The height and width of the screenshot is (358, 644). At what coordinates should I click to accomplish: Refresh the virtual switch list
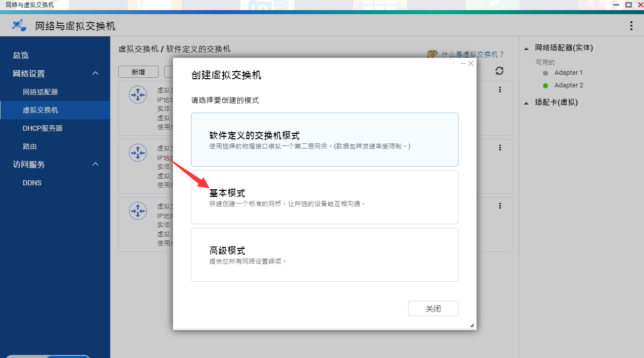point(500,71)
